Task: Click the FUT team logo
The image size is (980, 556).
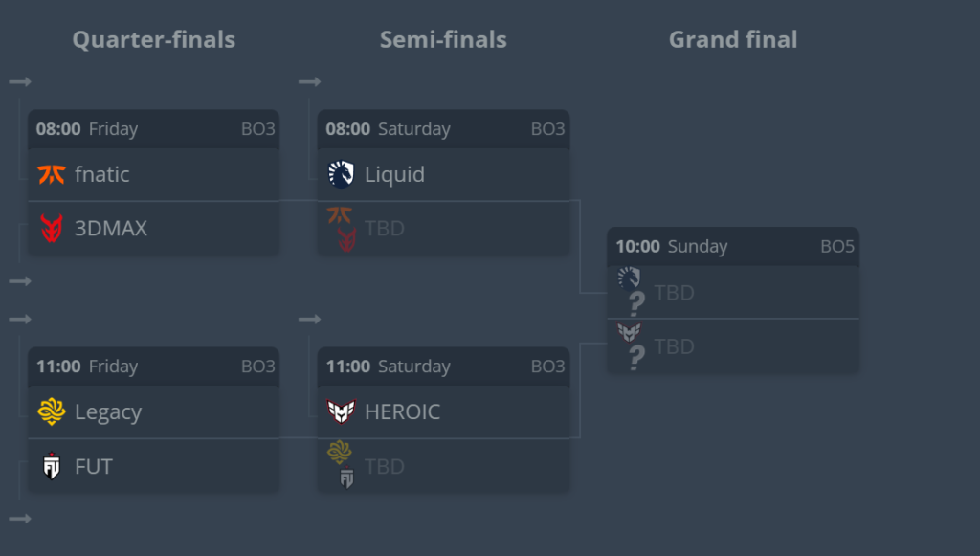Action: 52,467
